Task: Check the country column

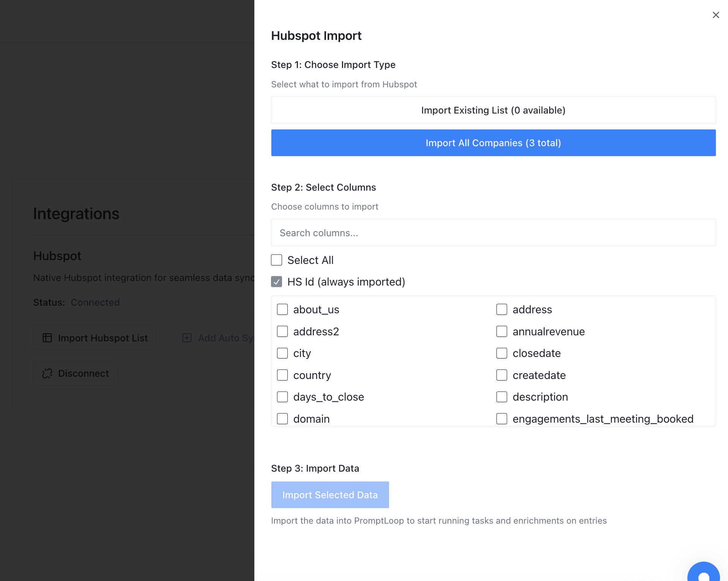Action: (282, 375)
